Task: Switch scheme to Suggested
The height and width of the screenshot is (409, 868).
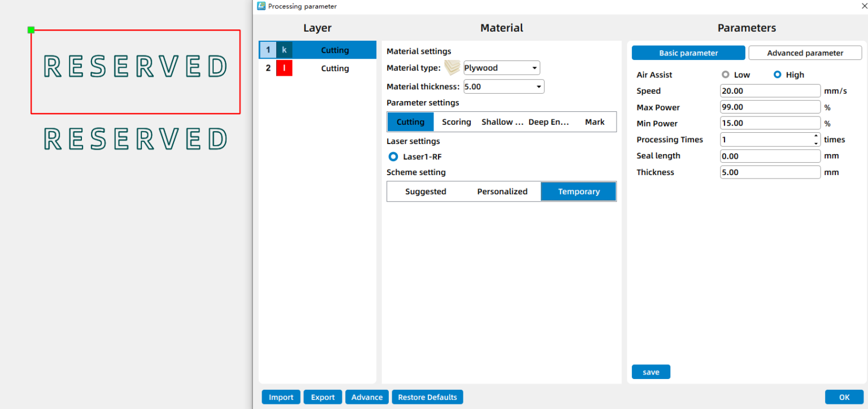Action: pyautogui.click(x=426, y=192)
